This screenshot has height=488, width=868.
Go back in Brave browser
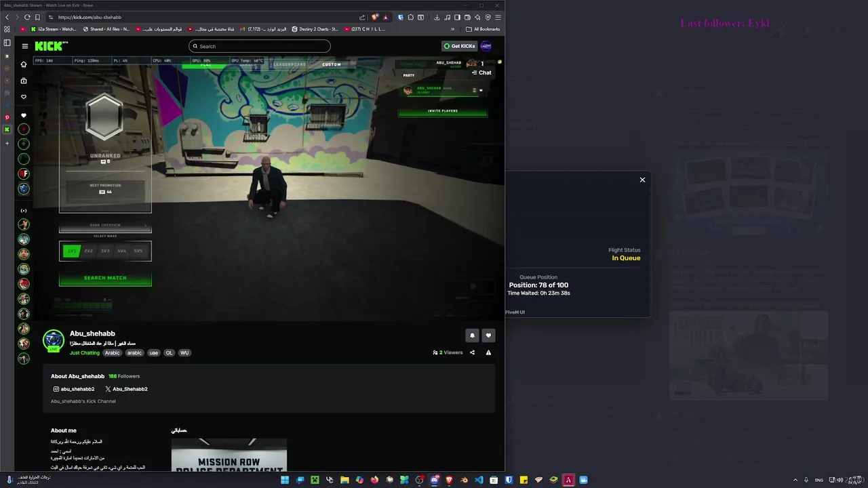click(7, 17)
